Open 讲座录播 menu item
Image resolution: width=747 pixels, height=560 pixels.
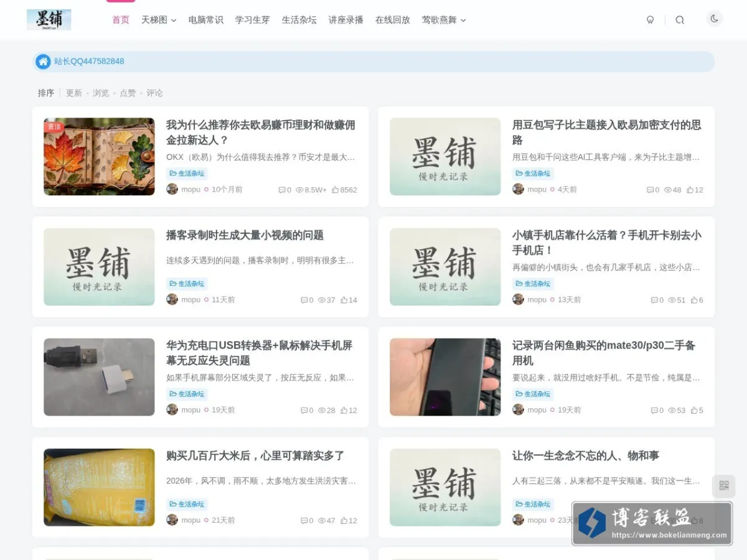[346, 20]
